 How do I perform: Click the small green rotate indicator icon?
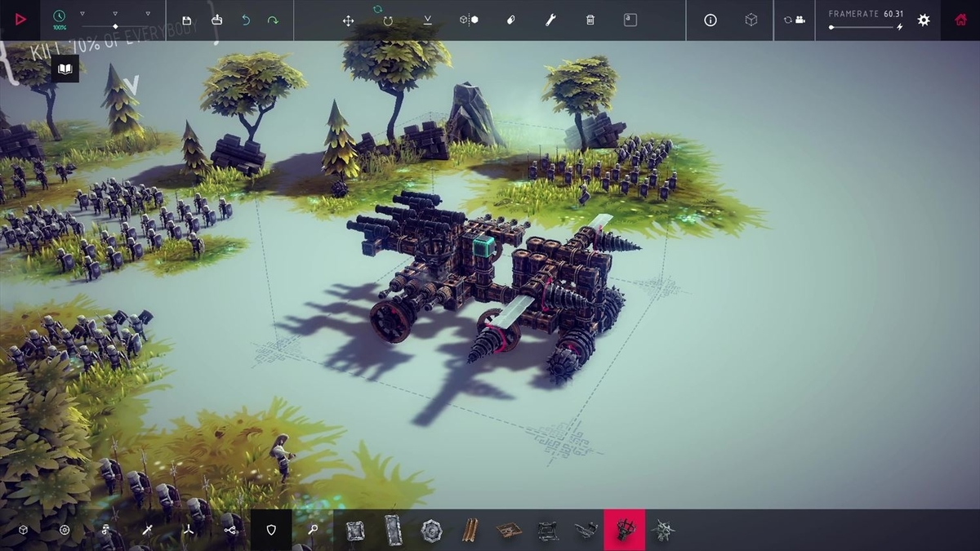point(378,8)
